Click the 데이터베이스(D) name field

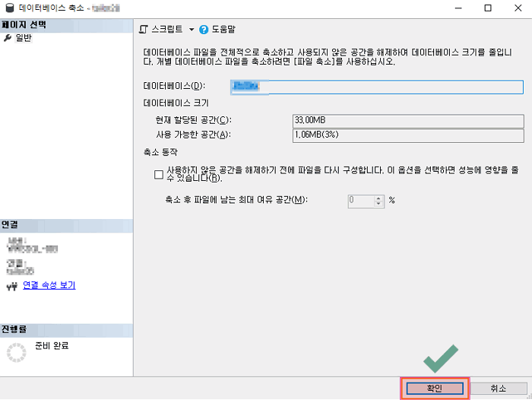pos(377,87)
